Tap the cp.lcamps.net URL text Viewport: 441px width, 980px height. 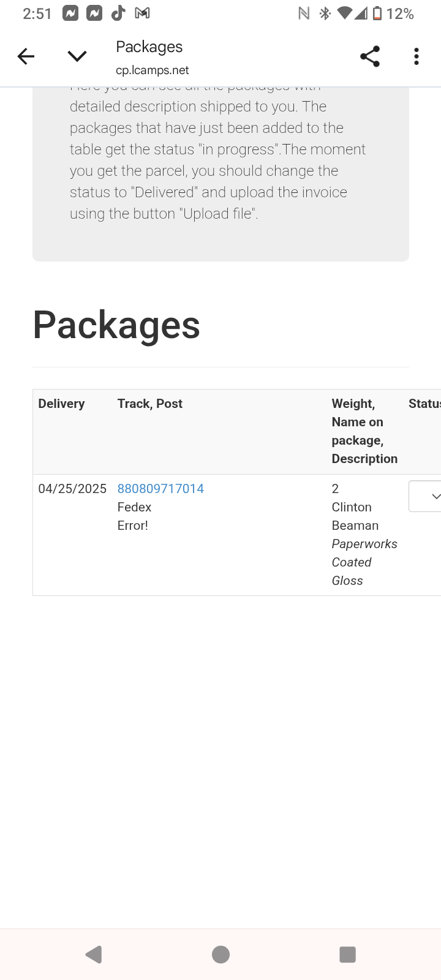pos(153,70)
